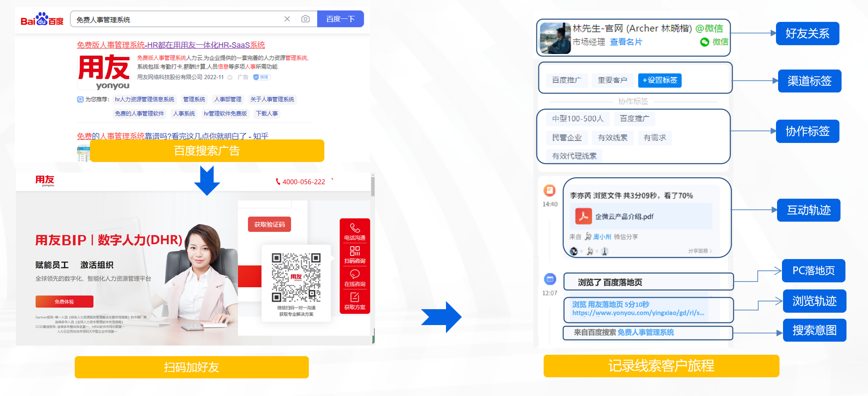The image size is (868, 396).
Task: Click the 扫码咨询 QR icon
Action: tap(355, 251)
